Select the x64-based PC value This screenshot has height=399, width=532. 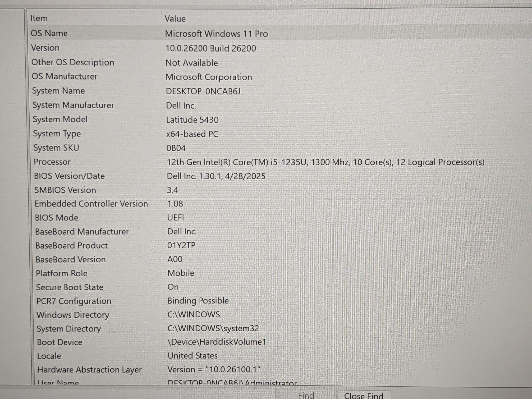coord(192,134)
